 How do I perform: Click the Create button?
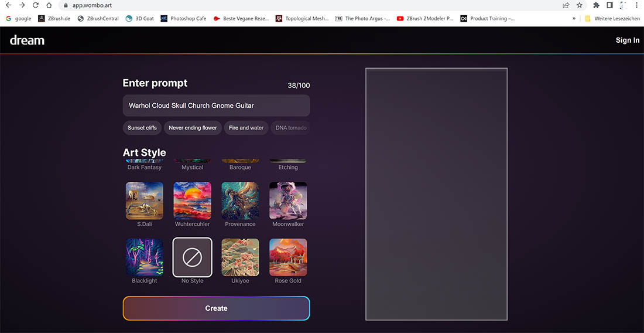217,308
